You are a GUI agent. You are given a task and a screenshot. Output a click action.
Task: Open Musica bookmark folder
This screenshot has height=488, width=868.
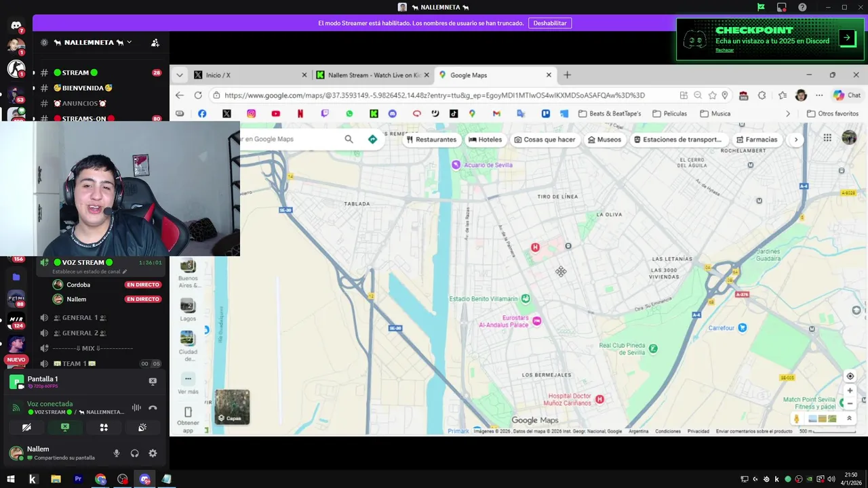715,114
